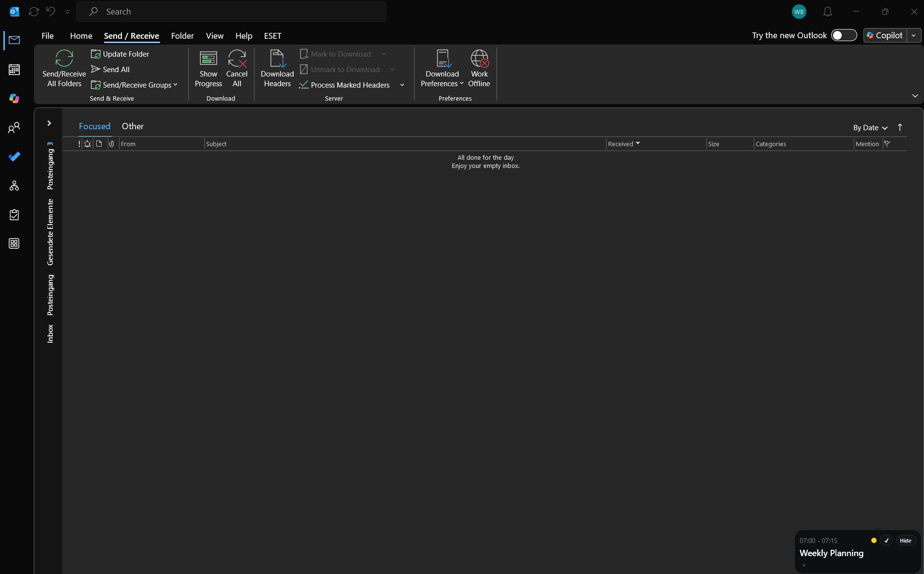The image size is (924, 574).
Task: Open the ESET ribbon tab
Action: click(273, 36)
